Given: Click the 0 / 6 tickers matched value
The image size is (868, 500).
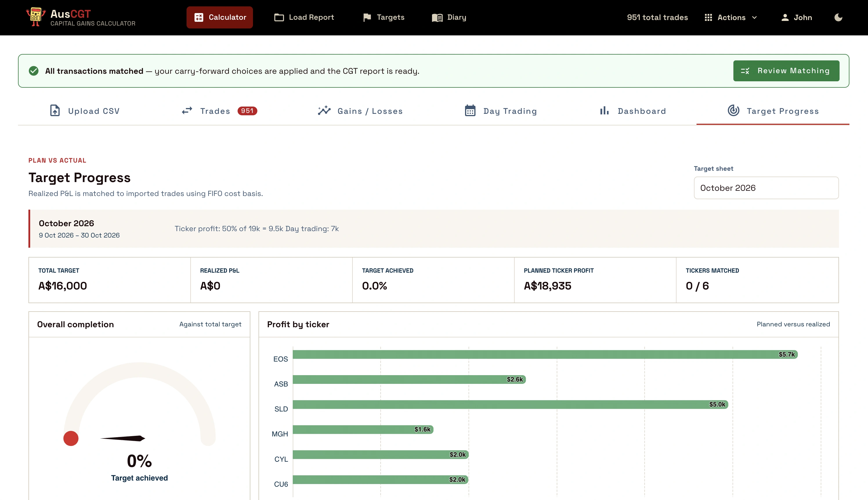Looking at the screenshot, I should click(x=697, y=286).
